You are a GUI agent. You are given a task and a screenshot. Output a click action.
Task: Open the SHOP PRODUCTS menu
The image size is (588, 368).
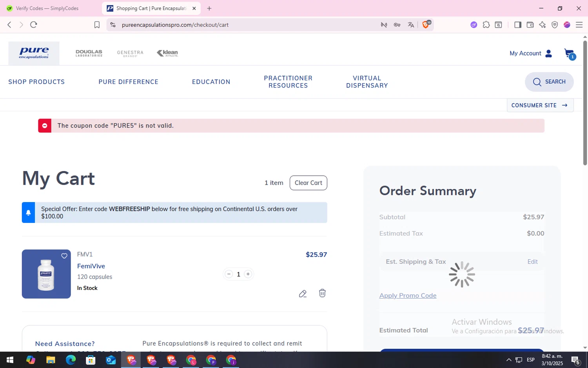point(36,82)
